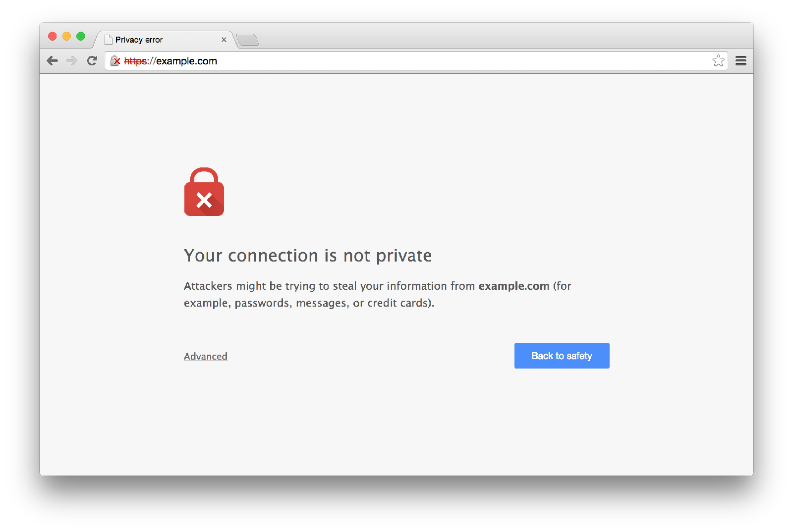Click the page favicon on the tab
Image resolution: width=793 pixels, height=532 pixels.
click(x=109, y=40)
